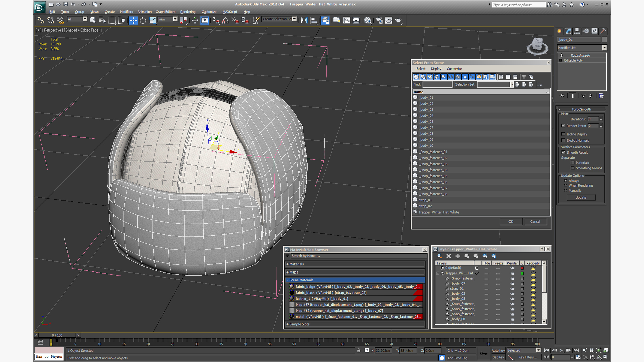The height and width of the screenshot is (362, 644).
Task: Click the Unlink Selection tool
Action: coord(50,20)
